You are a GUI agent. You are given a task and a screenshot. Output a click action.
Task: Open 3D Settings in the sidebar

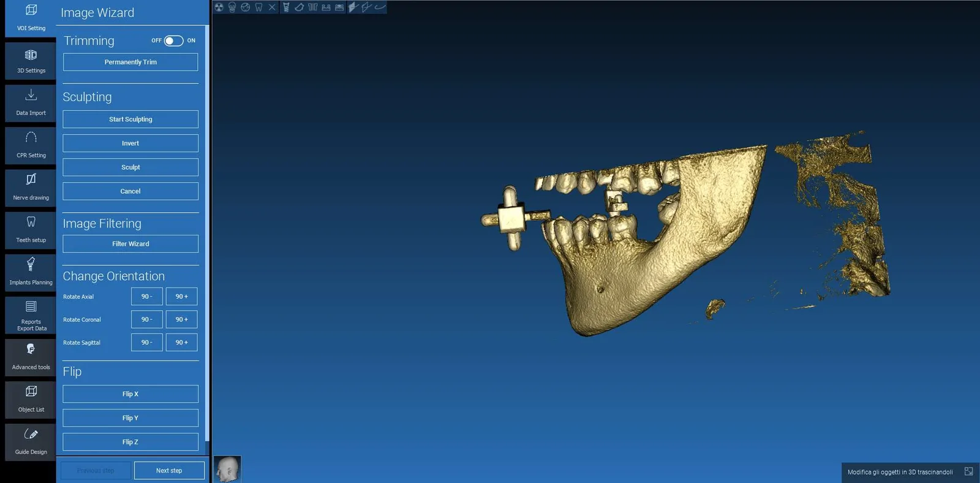point(31,61)
